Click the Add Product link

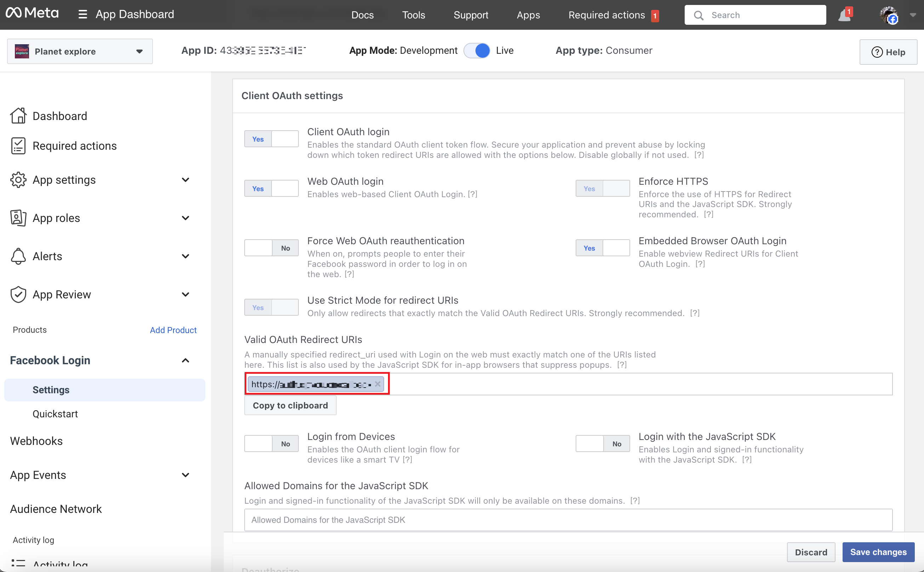tap(173, 330)
